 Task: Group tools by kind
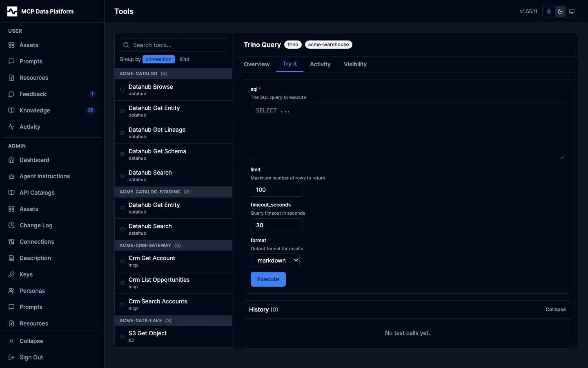click(185, 59)
